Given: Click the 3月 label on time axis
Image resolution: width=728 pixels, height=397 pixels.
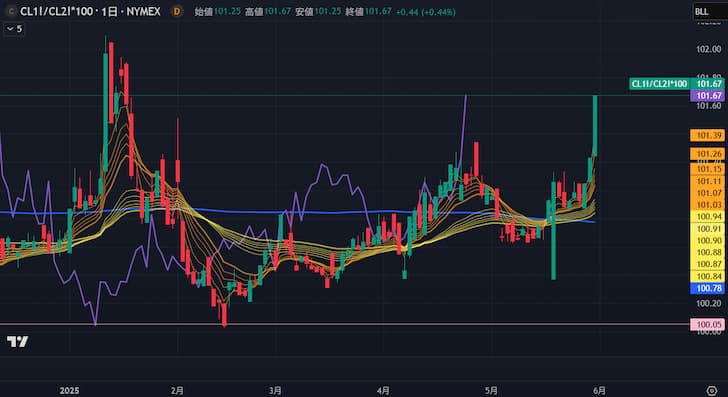Looking at the screenshot, I should 275,390.
